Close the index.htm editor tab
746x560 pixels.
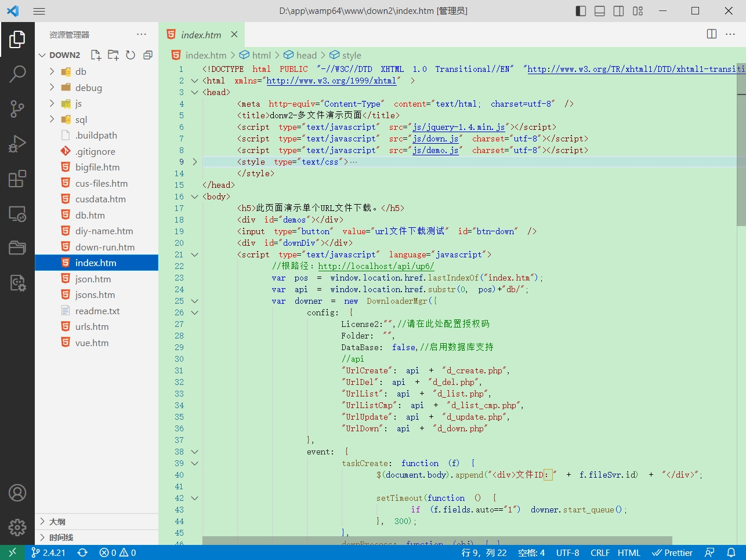pos(234,35)
